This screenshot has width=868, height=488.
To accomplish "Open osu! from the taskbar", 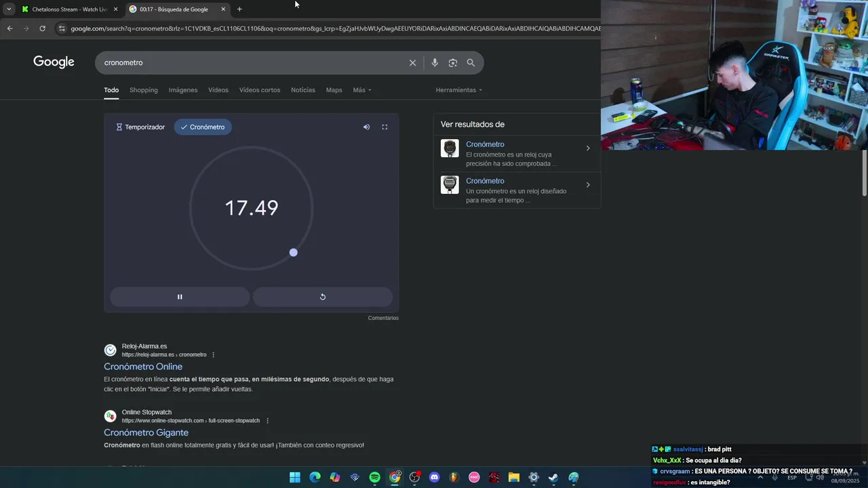I will click(x=474, y=477).
